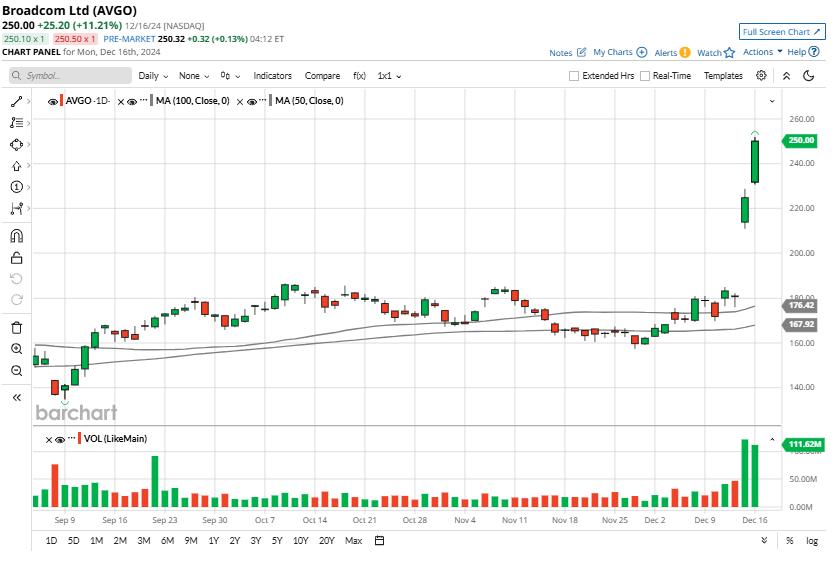Image resolution: width=835 pixels, height=570 pixels.
Task: Open the None dropdown
Action: 194,76
